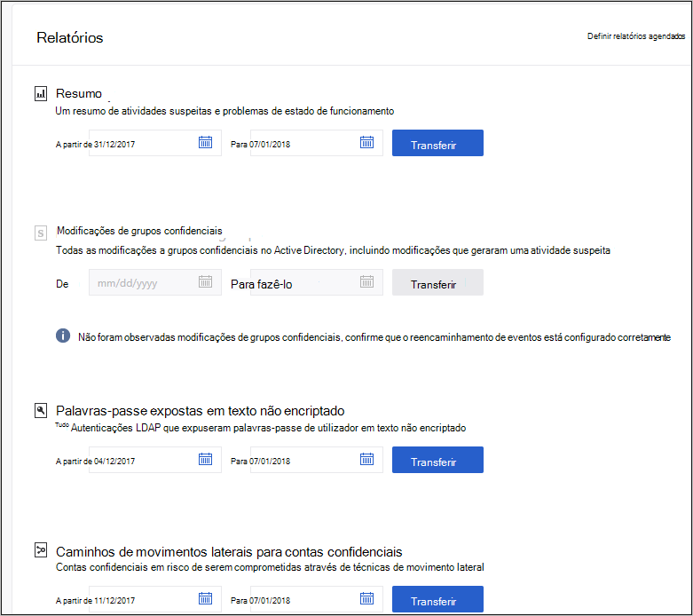Screen dimensions: 693x616
Task: Open the lateral movement end date calendar
Action: (366, 599)
